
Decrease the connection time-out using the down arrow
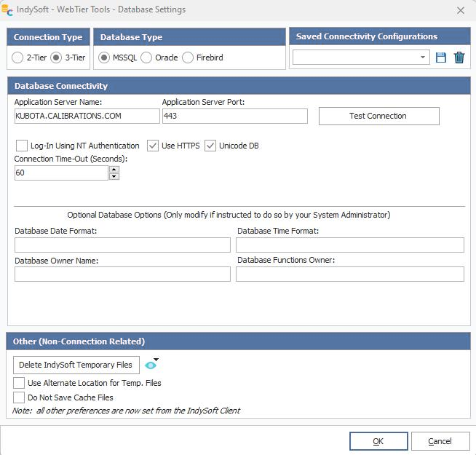[x=114, y=176]
